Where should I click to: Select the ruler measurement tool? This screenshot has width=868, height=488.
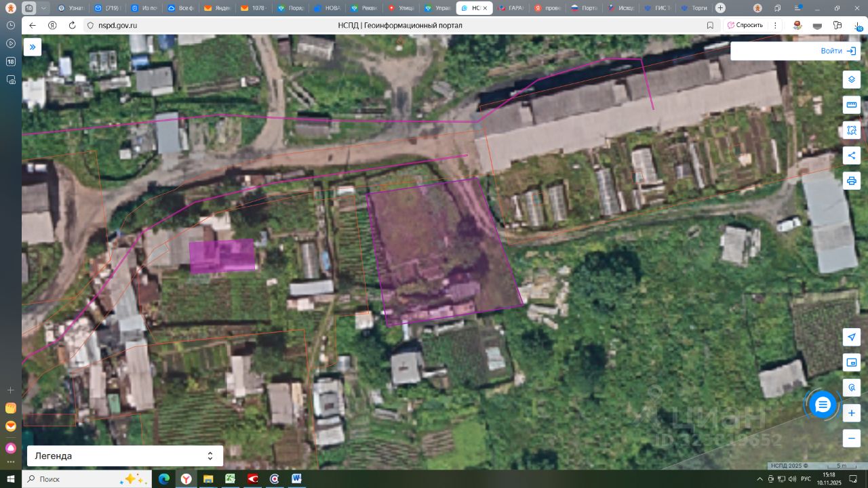tap(852, 105)
